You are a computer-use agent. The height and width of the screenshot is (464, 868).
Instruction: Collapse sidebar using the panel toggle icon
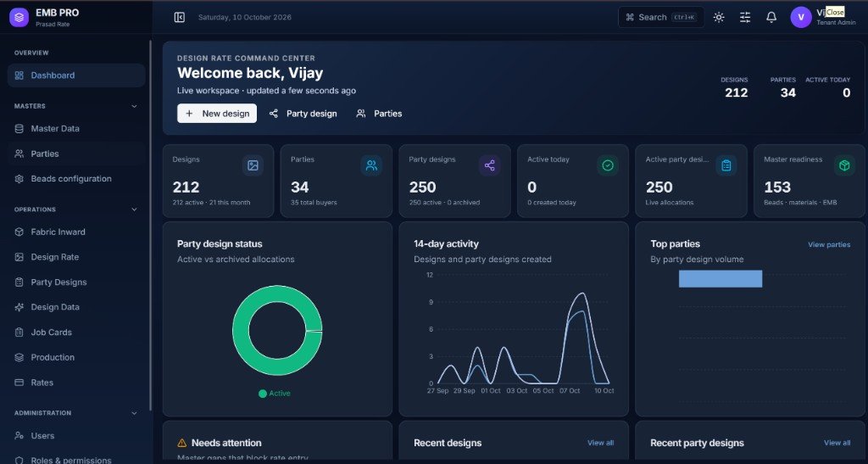click(180, 17)
